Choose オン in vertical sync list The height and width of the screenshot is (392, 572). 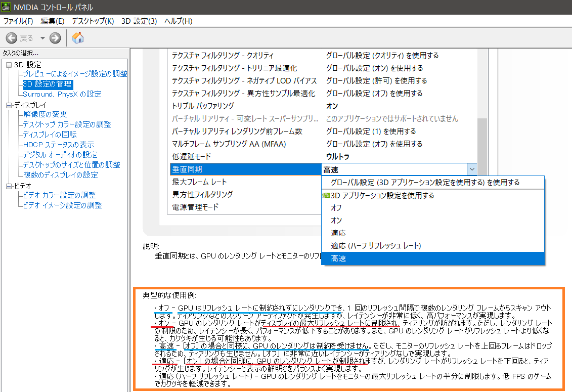(432, 221)
